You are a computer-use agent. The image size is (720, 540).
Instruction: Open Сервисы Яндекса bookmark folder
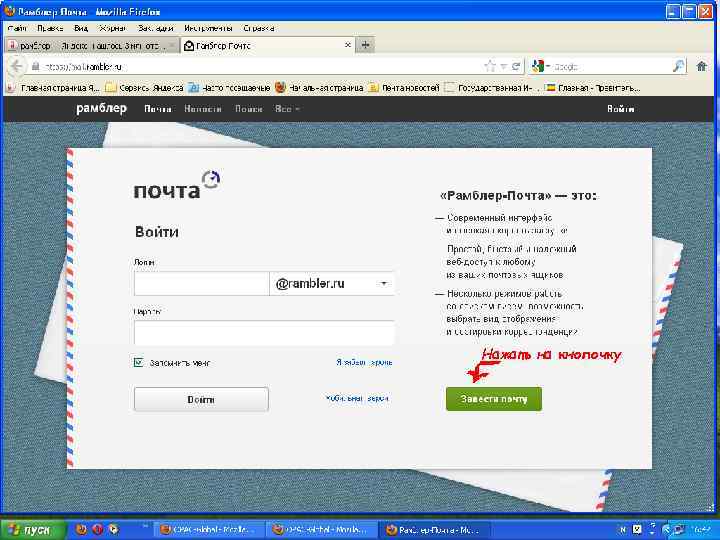click(x=144, y=87)
